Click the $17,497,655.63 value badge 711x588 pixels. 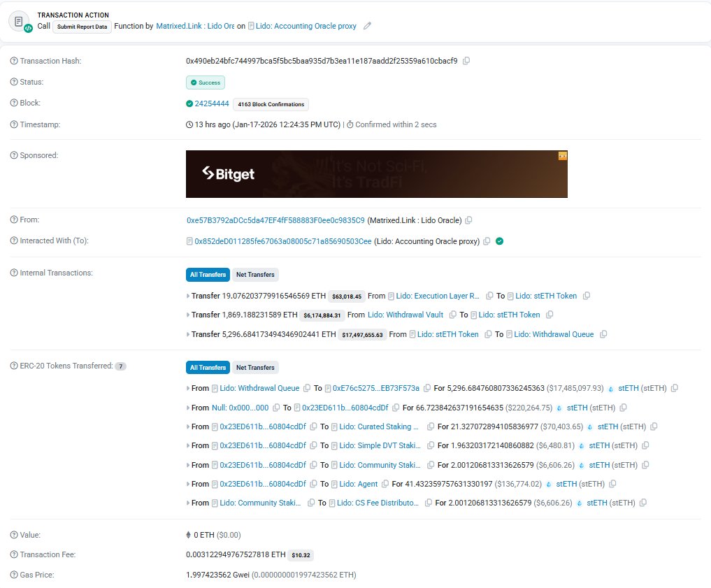click(362, 335)
